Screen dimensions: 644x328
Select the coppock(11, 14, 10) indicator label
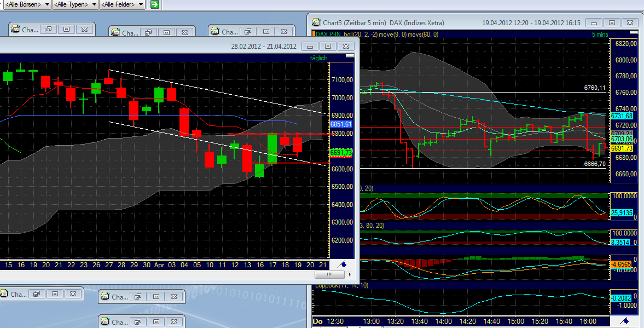click(x=342, y=285)
